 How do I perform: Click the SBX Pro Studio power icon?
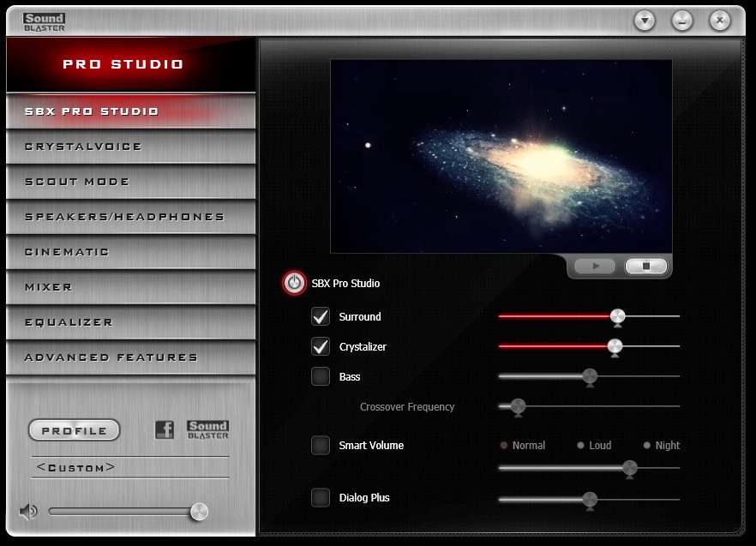(294, 283)
